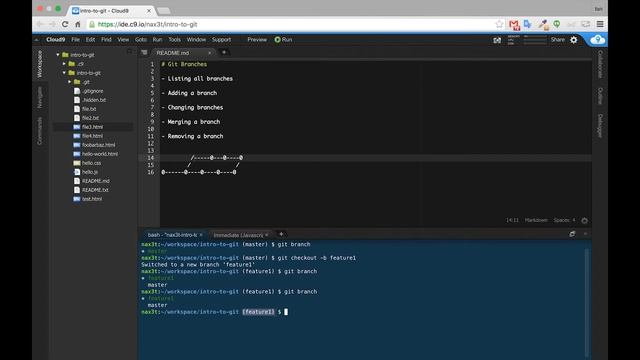Open hello.css from file tree

[91, 163]
